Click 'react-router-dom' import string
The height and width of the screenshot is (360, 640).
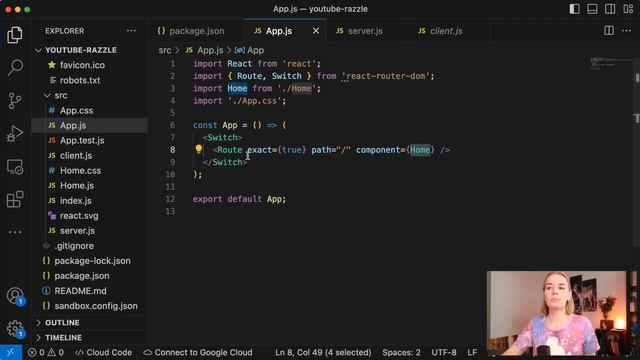pos(388,76)
